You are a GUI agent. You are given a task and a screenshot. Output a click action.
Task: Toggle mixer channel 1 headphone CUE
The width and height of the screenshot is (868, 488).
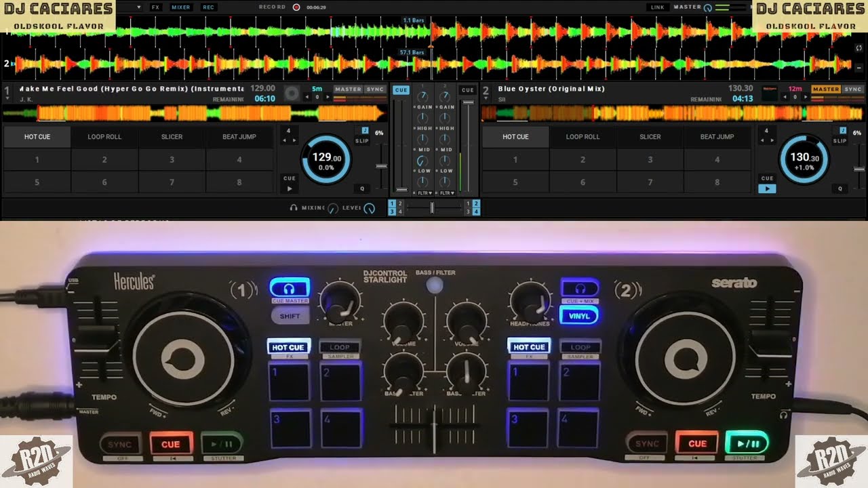pyautogui.click(x=401, y=89)
